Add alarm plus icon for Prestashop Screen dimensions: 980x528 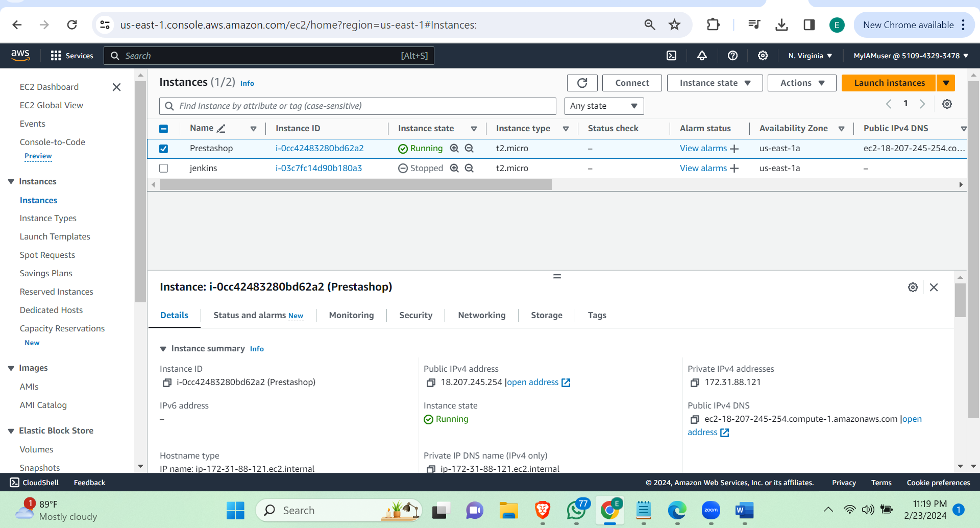(734, 149)
